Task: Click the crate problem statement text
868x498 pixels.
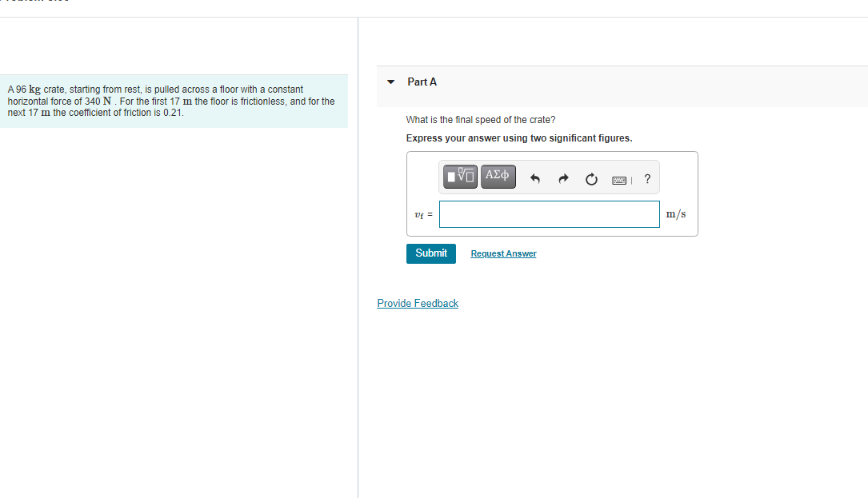Action: coord(171,101)
